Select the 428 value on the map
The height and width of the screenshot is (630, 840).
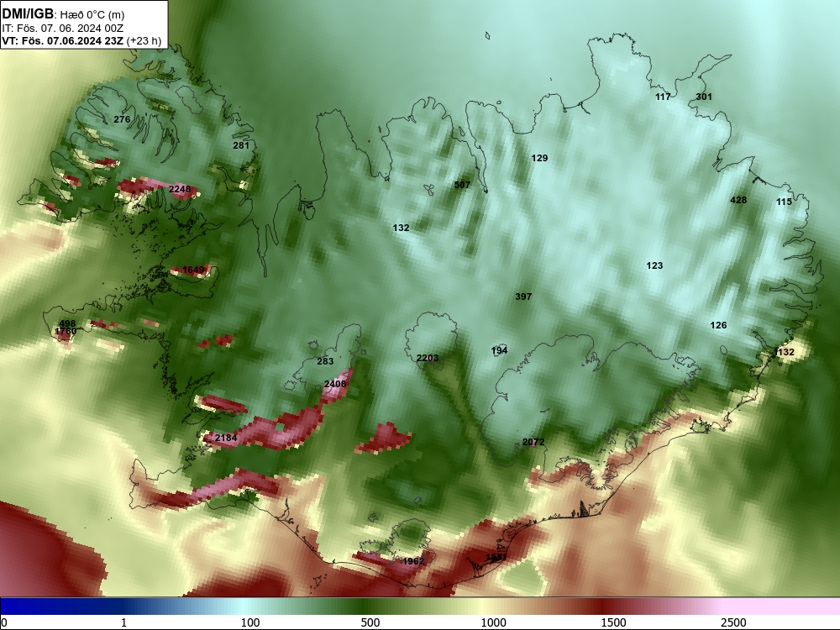point(738,200)
